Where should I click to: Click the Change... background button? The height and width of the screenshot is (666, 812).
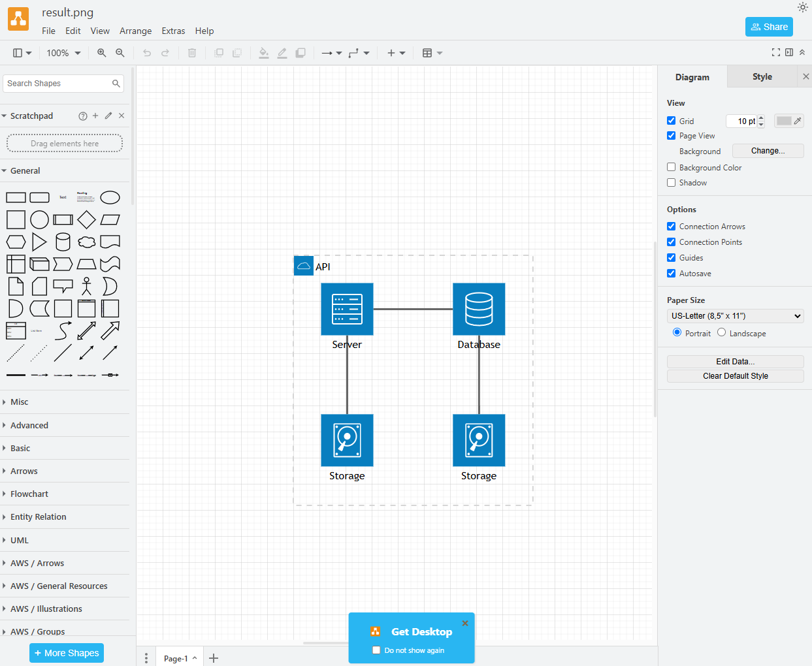pos(768,151)
